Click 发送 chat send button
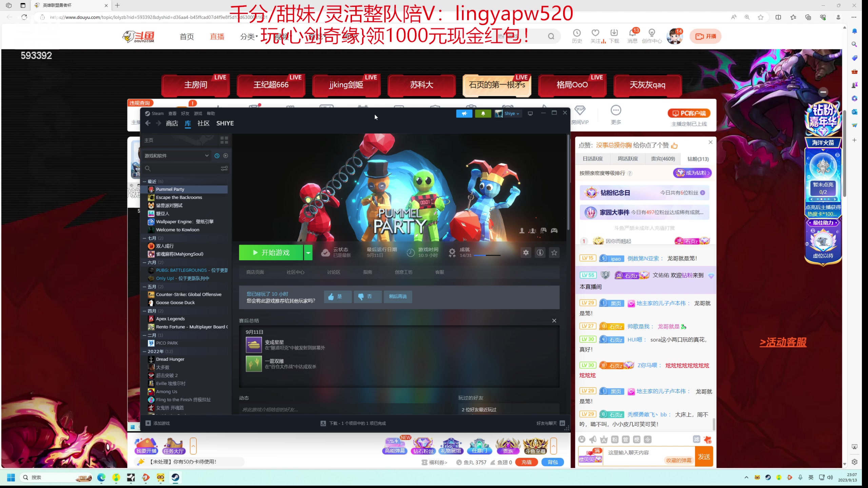The image size is (868, 488). [x=704, y=456]
